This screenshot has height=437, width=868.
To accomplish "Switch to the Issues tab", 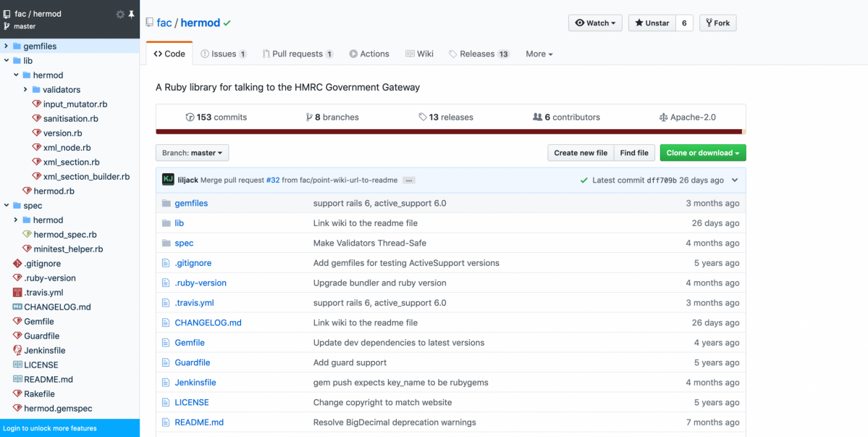I will [x=223, y=54].
